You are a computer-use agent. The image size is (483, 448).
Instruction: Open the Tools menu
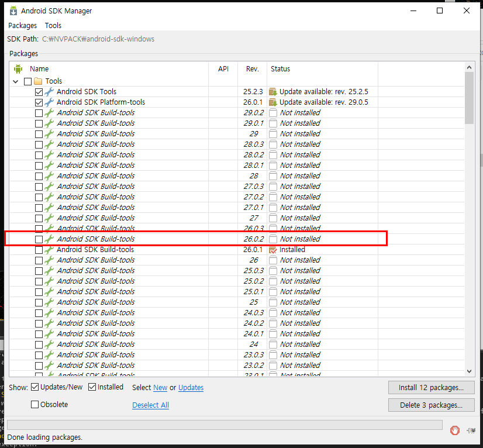pyautogui.click(x=53, y=26)
